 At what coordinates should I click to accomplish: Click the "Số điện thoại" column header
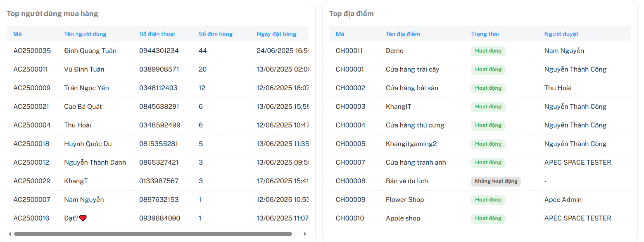pyautogui.click(x=157, y=34)
